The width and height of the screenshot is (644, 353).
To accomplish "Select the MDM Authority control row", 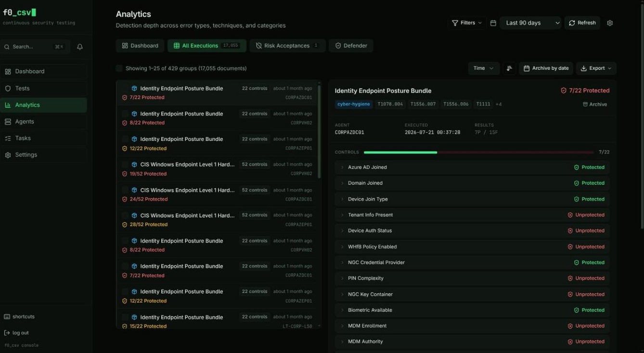I will 472,342.
